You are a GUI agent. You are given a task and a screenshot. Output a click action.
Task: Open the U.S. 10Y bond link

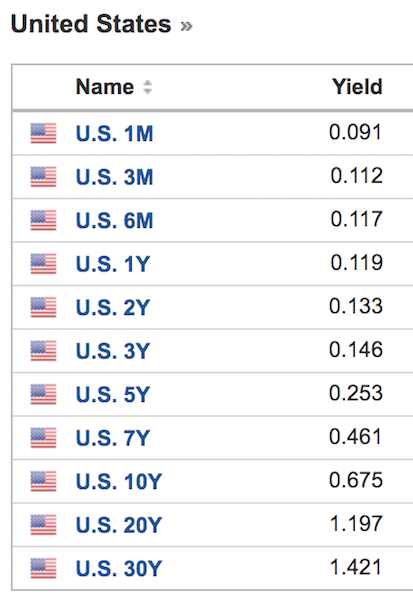[x=119, y=481]
